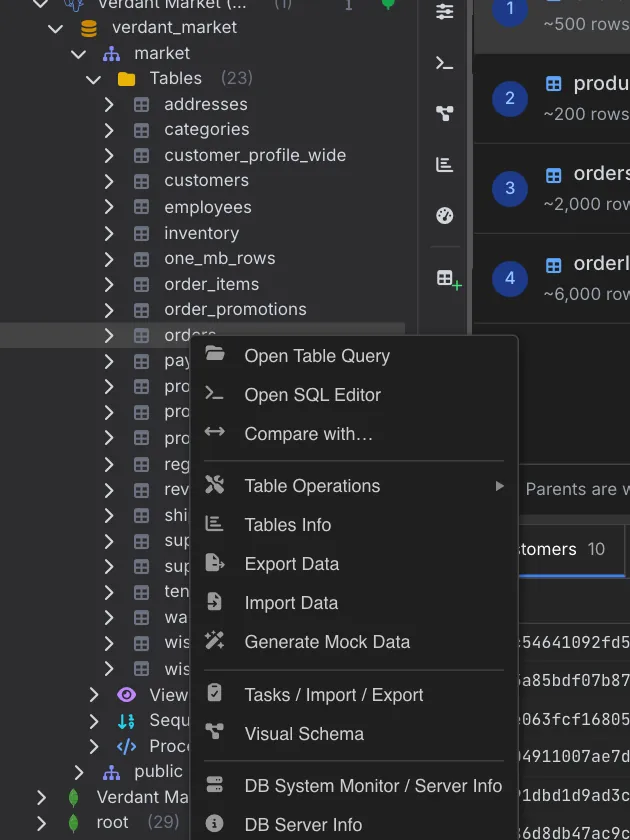The width and height of the screenshot is (630, 840).
Task: Collapse the market schema node
Action: 79,54
